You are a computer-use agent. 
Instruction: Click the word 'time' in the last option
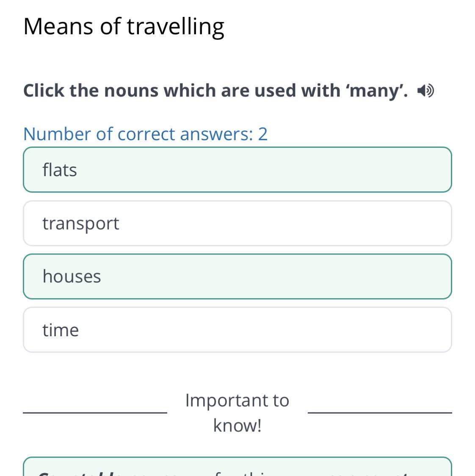(x=61, y=329)
